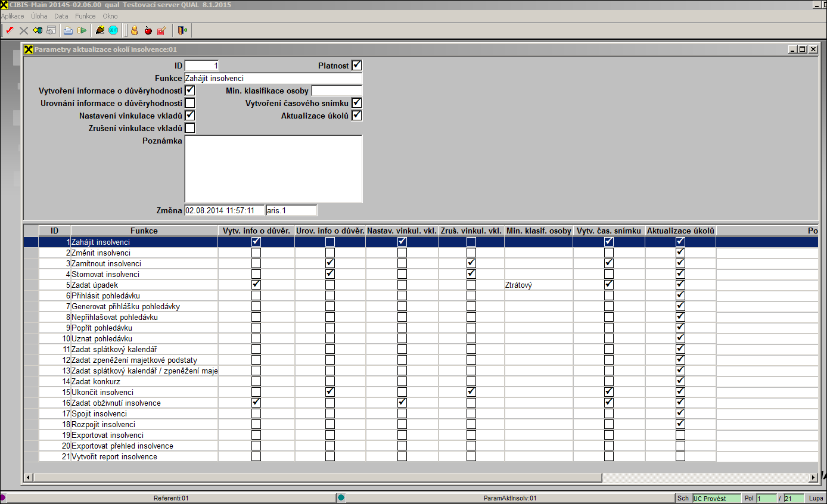This screenshot has width=827, height=504.
Task: Click the Min. klasifikace osoby field
Action: 337,91
